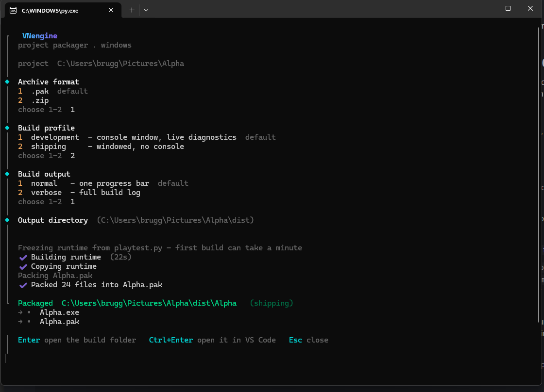Viewport: 544px width, 392px height.
Task: Click the '(shipping)' profile tag
Action: click(272, 303)
